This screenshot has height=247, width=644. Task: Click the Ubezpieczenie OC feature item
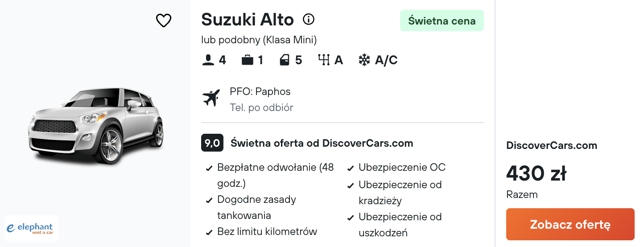click(x=402, y=167)
